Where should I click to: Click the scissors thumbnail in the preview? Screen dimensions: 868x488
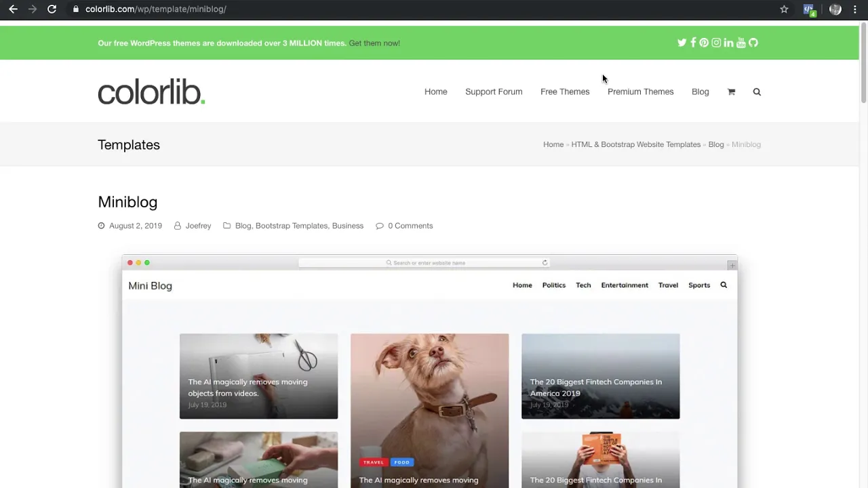point(258,376)
